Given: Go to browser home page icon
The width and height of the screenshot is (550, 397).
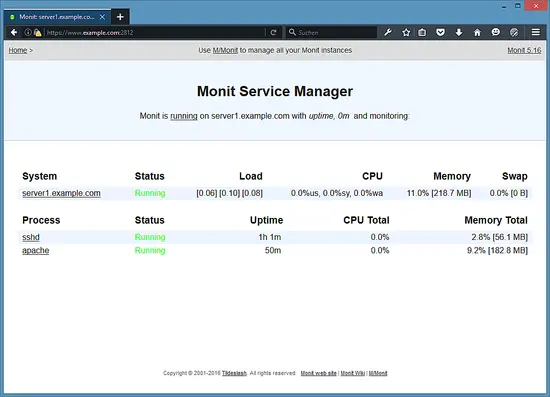Looking at the screenshot, I should point(477,33).
